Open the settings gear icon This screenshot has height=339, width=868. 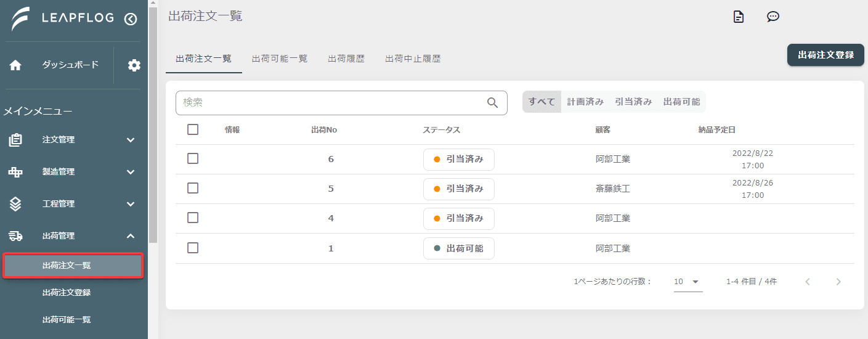(x=134, y=65)
